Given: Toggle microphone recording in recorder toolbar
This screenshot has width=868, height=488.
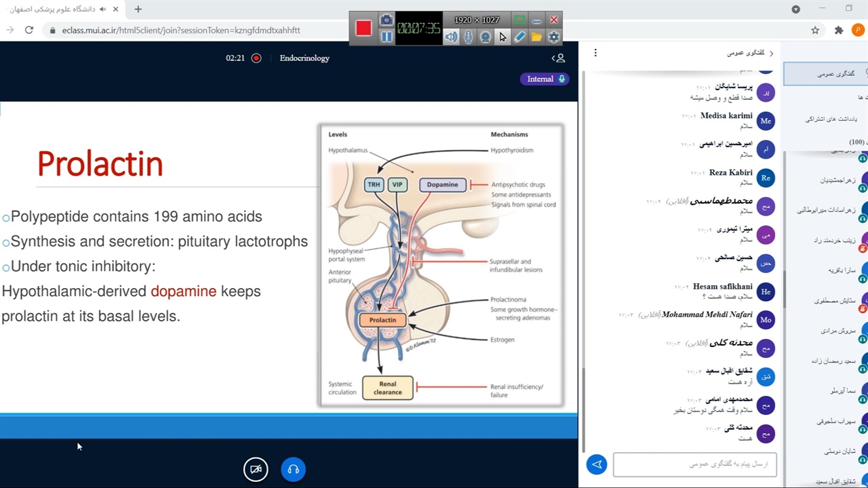Looking at the screenshot, I should [468, 37].
